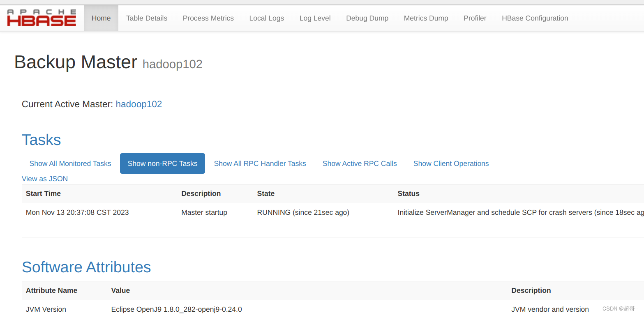Go to Table Details page
The image size is (644, 315).
(x=147, y=18)
